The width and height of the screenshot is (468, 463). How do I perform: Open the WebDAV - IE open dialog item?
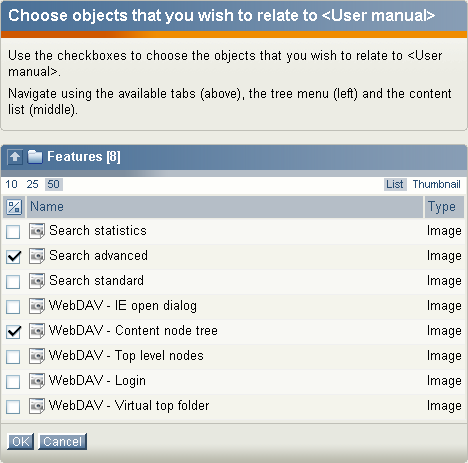tap(123, 306)
